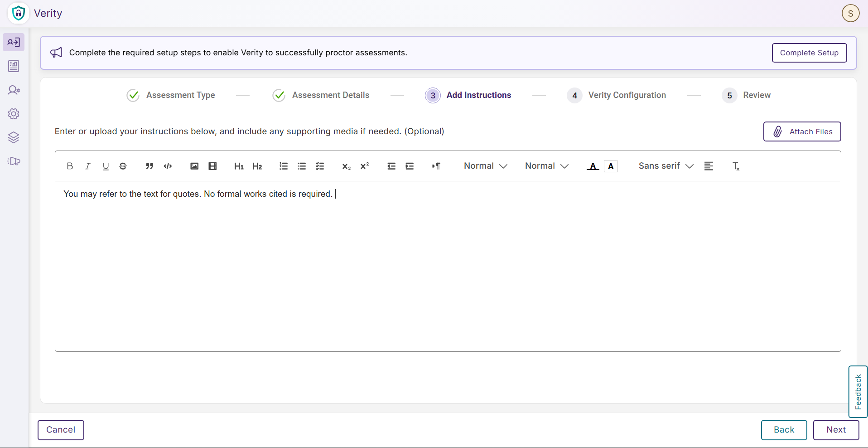Go to Assessment Type step
This screenshot has height=448, width=868.
pos(171,95)
